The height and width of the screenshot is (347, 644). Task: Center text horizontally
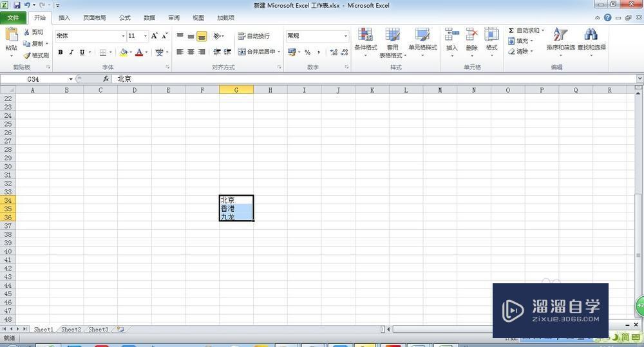tap(191, 52)
